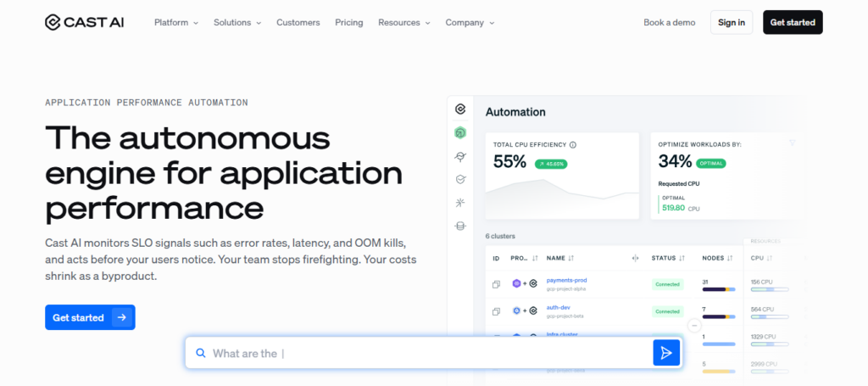
Task: Open the Solutions dropdown menu
Action: (x=237, y=23)
